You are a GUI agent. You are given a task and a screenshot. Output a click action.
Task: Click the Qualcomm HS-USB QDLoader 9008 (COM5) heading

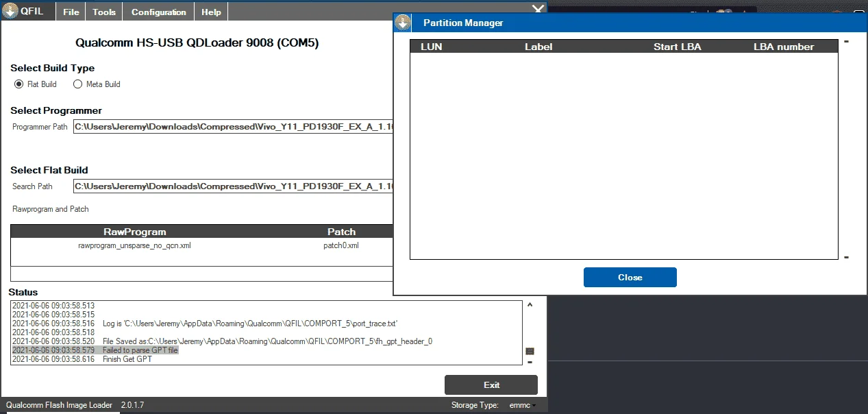coord(197,43)
